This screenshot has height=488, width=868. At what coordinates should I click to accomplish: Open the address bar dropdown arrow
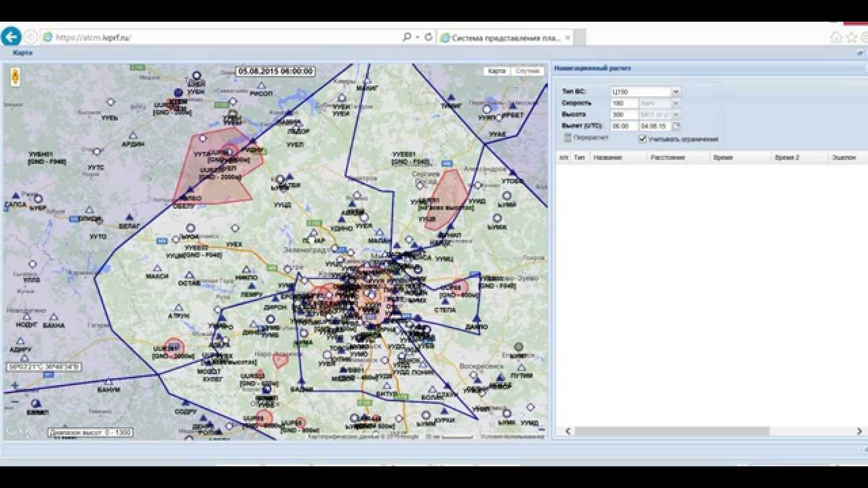[x=417, y=37]
